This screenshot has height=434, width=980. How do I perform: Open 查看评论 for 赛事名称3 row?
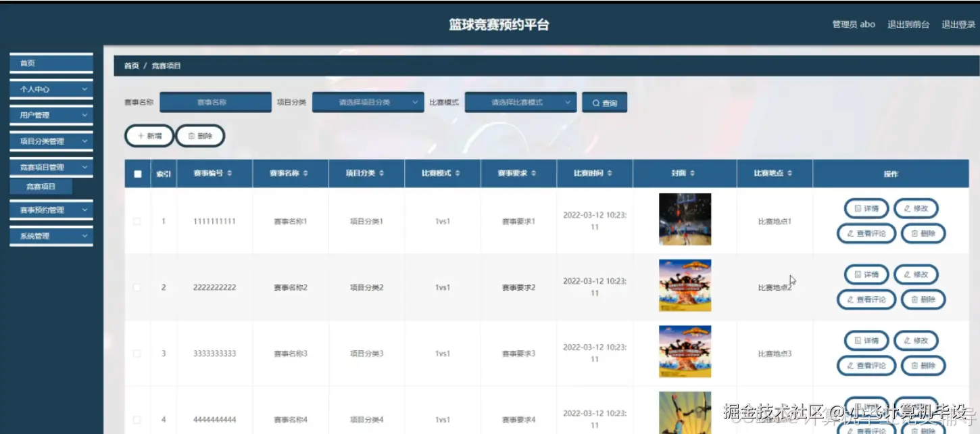[x=866, y=366]
